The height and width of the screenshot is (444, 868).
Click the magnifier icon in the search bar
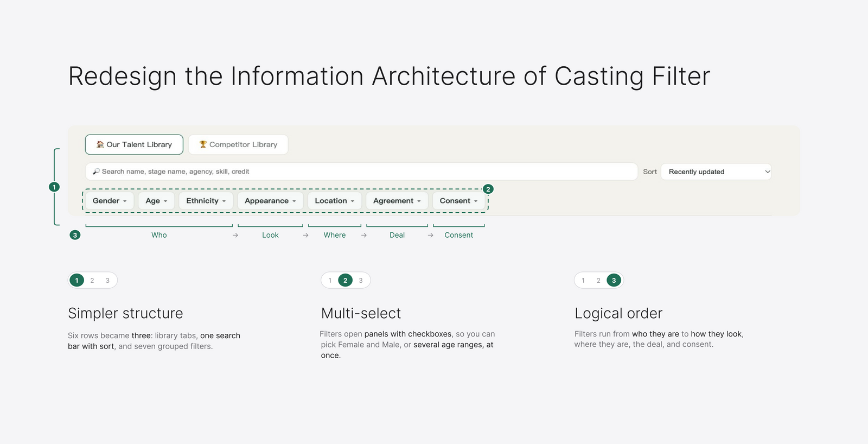point(96,172)
